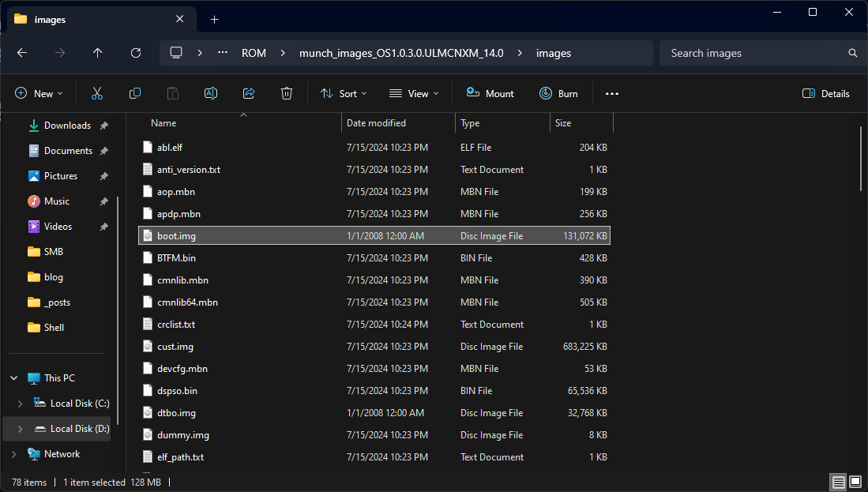This screenshot has width=868, height=492.
Task: Toggle the Details pane
Action: 826,93
